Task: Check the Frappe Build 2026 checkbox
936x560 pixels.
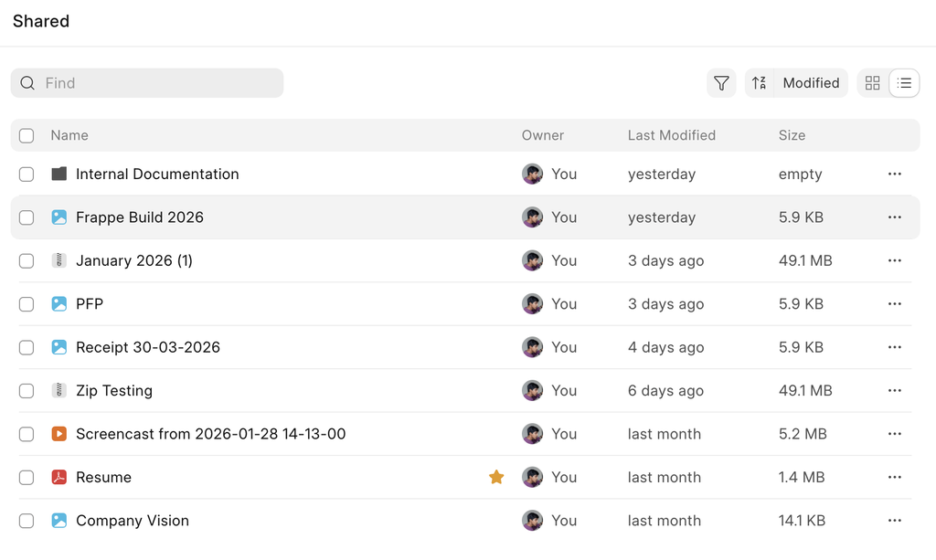Action: [x=27, y=217]
